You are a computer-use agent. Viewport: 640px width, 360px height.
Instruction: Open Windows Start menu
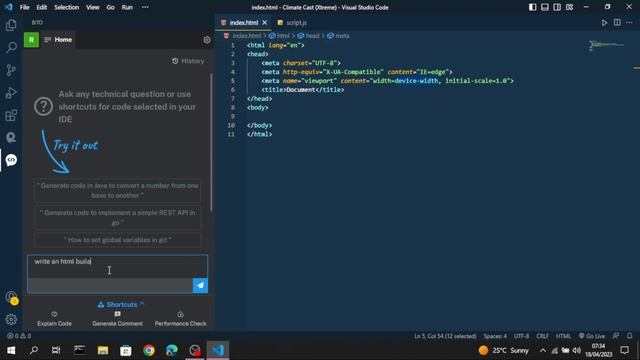pyautogui.click(x=11, y=350)
